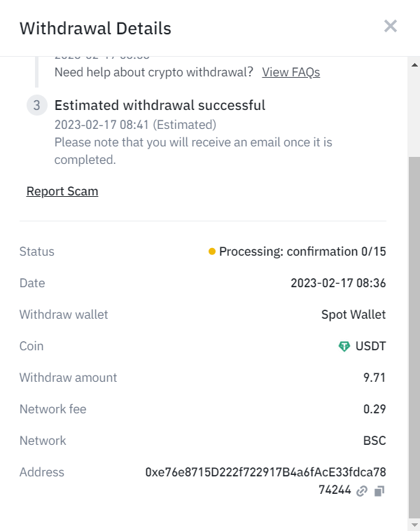Click the Withdrawal Details title

coord(95,29)
